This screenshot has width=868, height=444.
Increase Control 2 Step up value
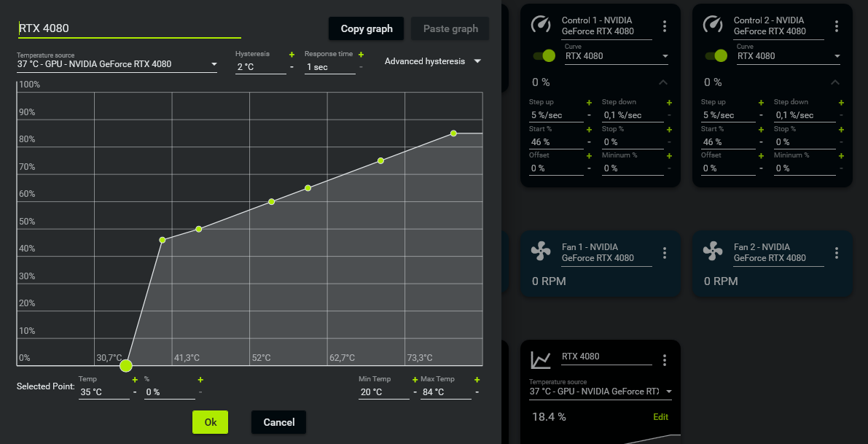[x=761, y=103]
